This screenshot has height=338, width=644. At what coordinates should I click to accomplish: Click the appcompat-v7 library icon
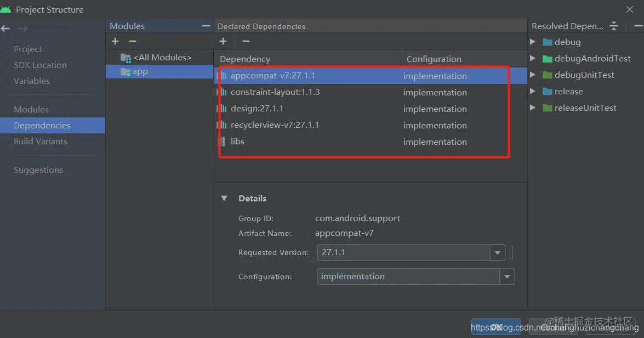pos(222,76)
